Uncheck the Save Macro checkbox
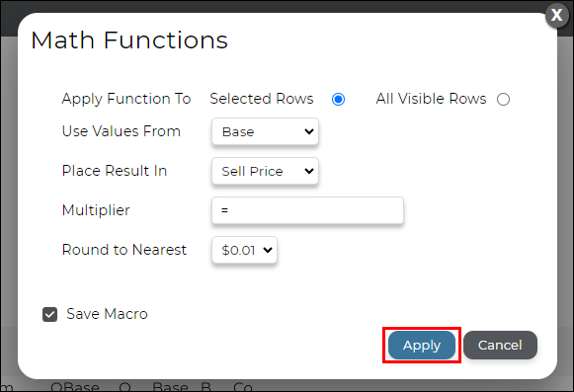 coord(49,314)
